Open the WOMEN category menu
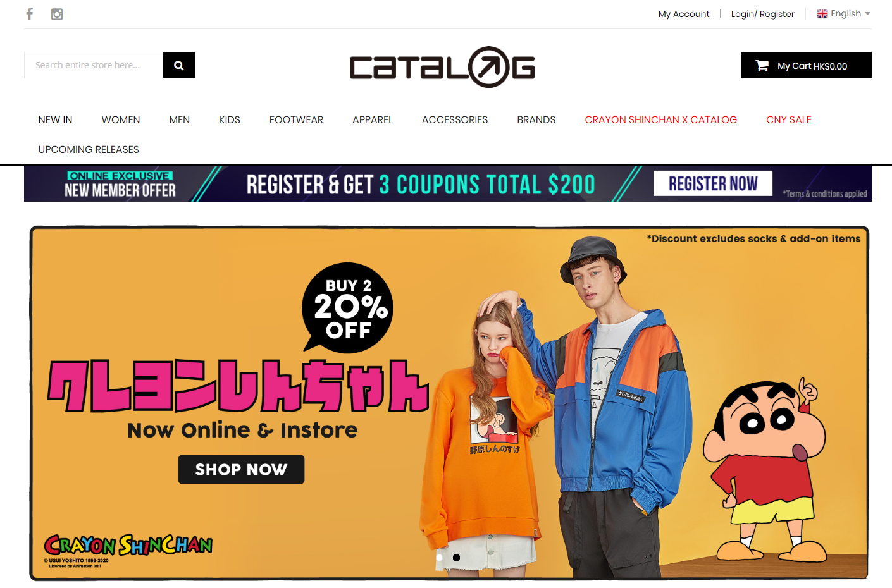892x588 pixels. click(121, 120)
